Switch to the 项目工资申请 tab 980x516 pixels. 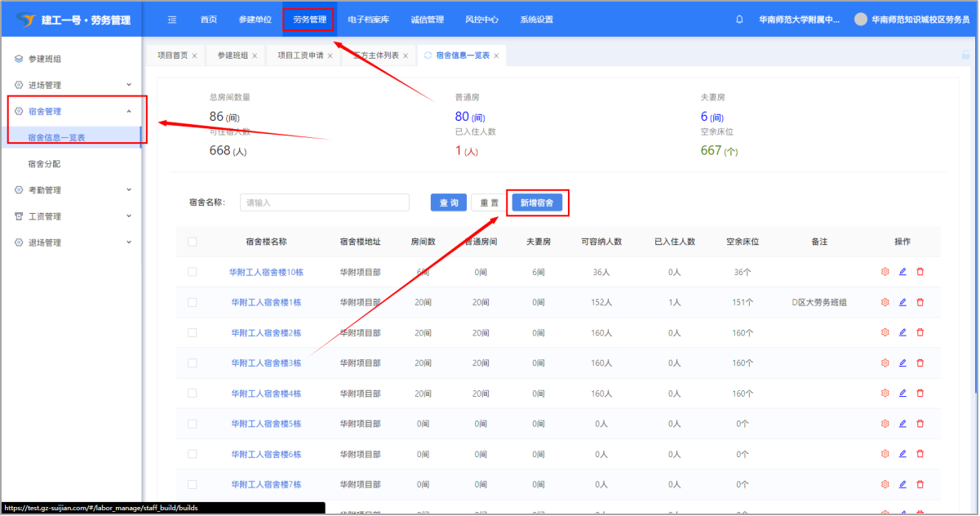coord(300,56)
